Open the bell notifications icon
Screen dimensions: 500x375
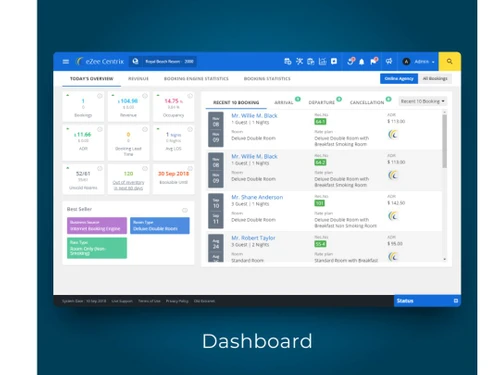point(361,62)
